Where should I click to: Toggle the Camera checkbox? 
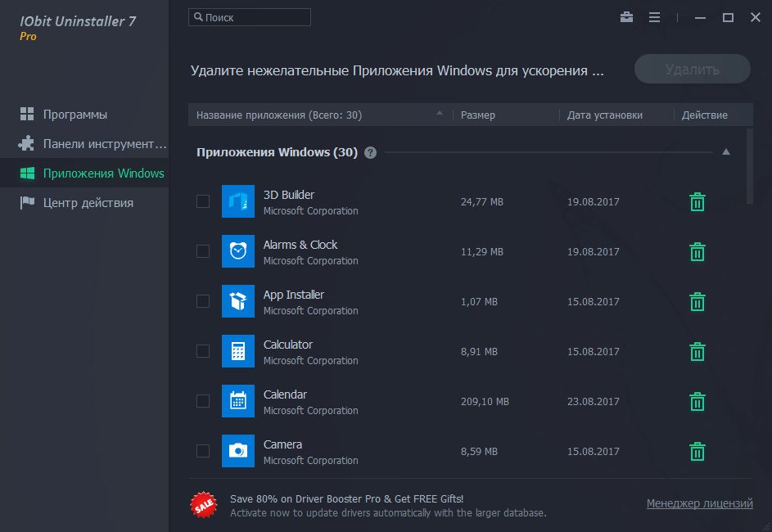click(x=203, y=451)
